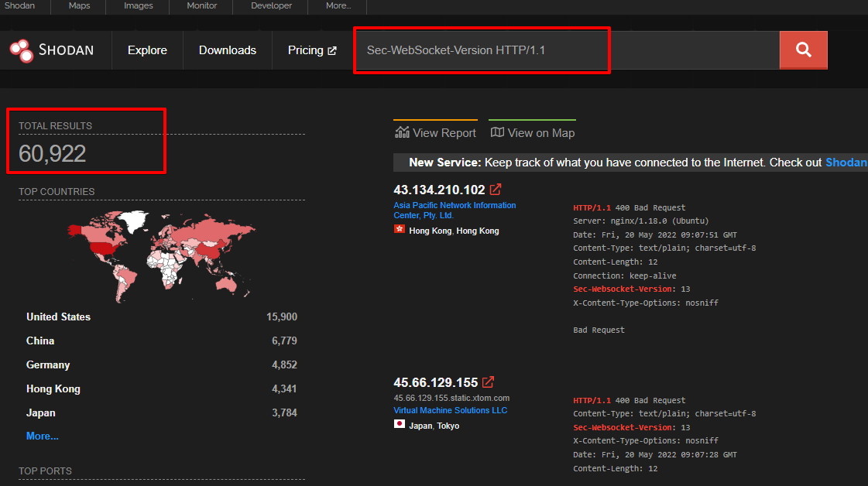Open the Shodan top menu item

tap(19, 5)
